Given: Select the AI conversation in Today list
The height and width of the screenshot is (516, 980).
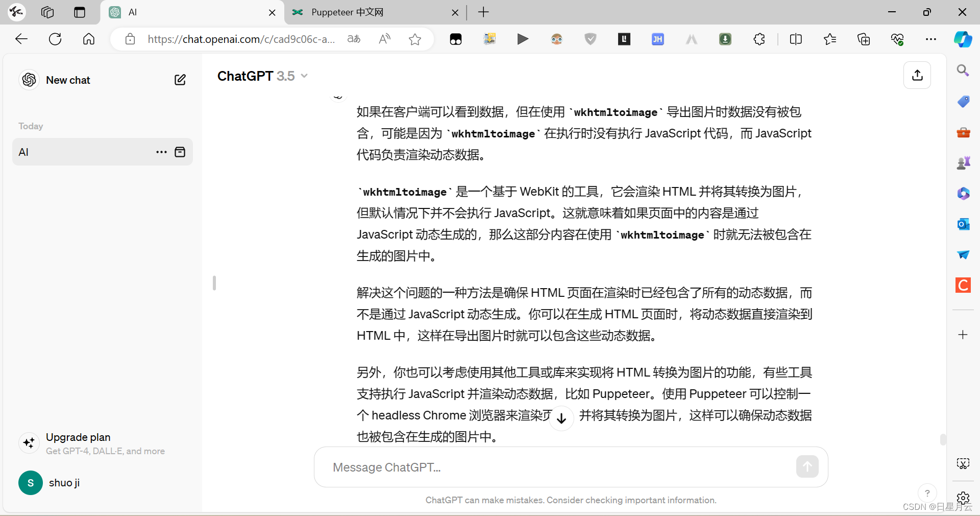Looking at the screenshot, I should pos(77,152).
